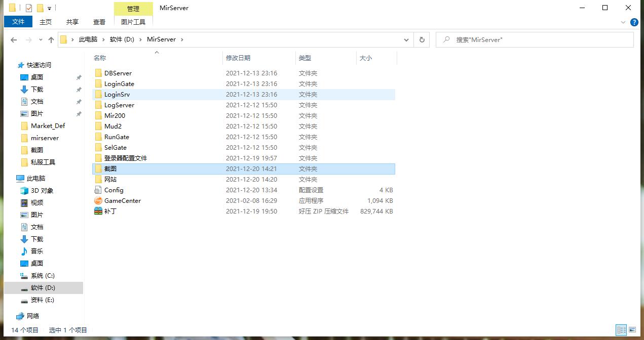Sort files by 名称 column header
The width and height of the screenshot is (644, 340).
[100, 58]
